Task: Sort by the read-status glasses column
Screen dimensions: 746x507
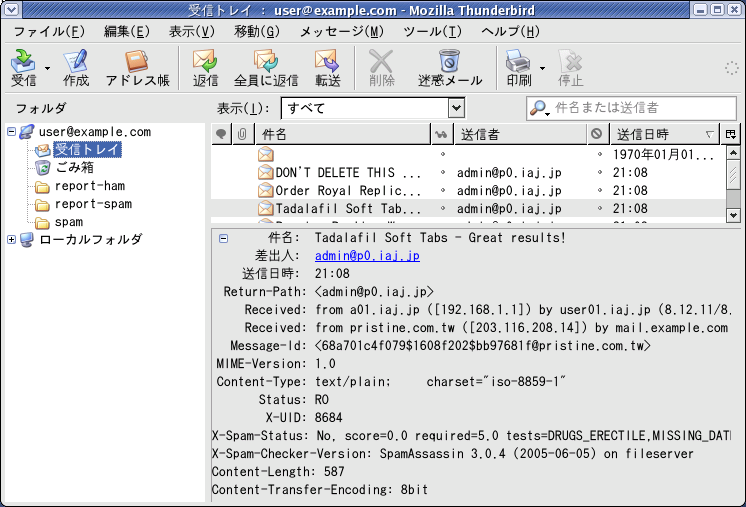Action: (442, 134)
